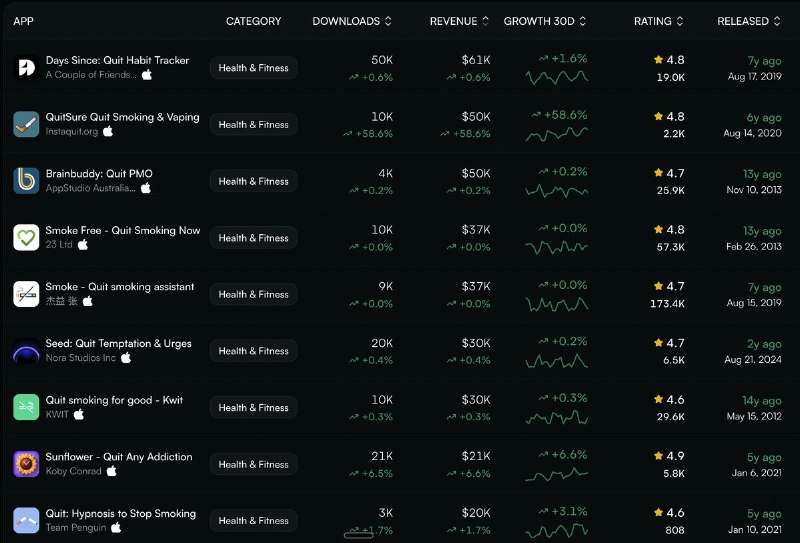This screenshot has width=800, height=543.
Task: Click rating star for Brainbuddy row
Action: [x=658, y=173]
